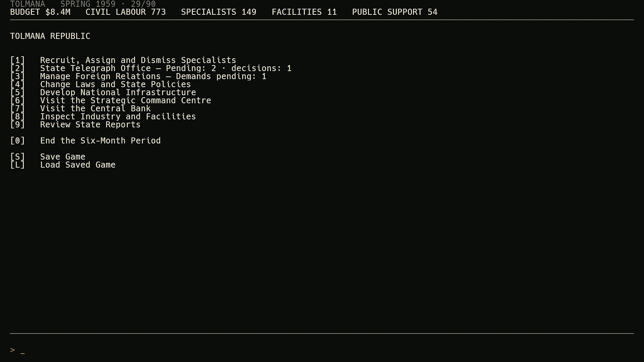Choose Save Game option
Screen dimensions: 644x362
click(48, 157)
